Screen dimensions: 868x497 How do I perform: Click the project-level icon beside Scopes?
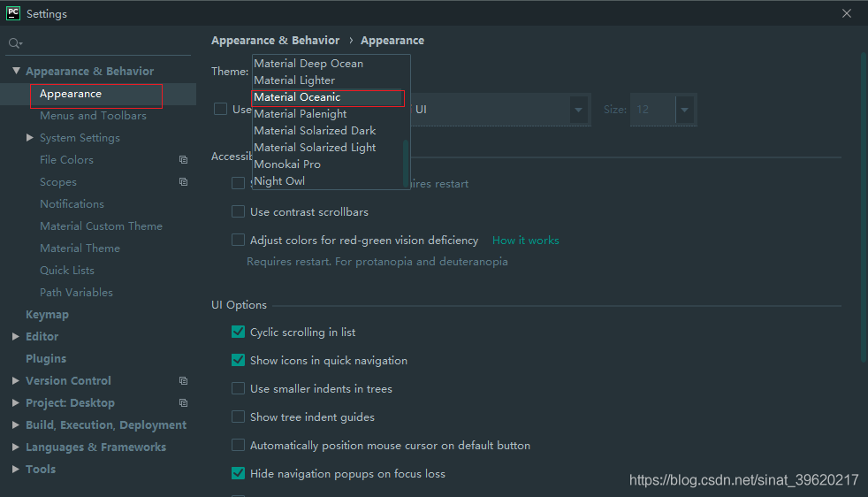183,182
